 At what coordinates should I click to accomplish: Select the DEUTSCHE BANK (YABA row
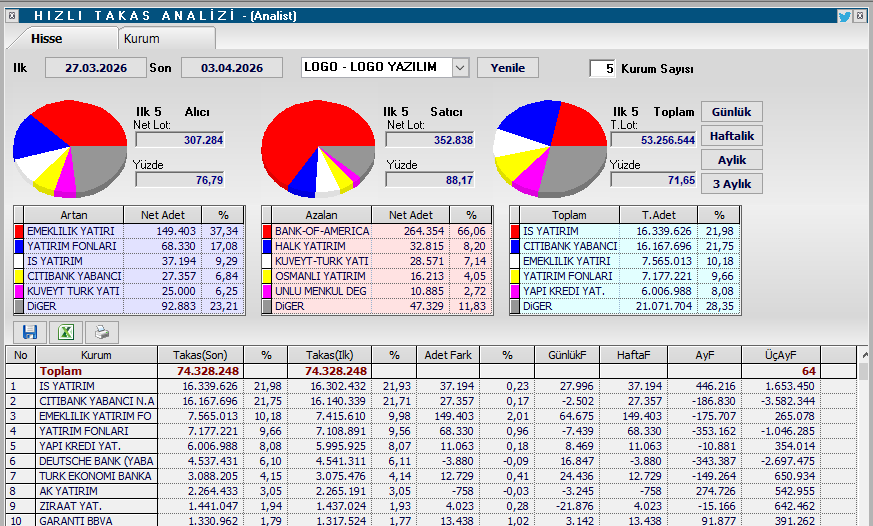coord(431,461)
